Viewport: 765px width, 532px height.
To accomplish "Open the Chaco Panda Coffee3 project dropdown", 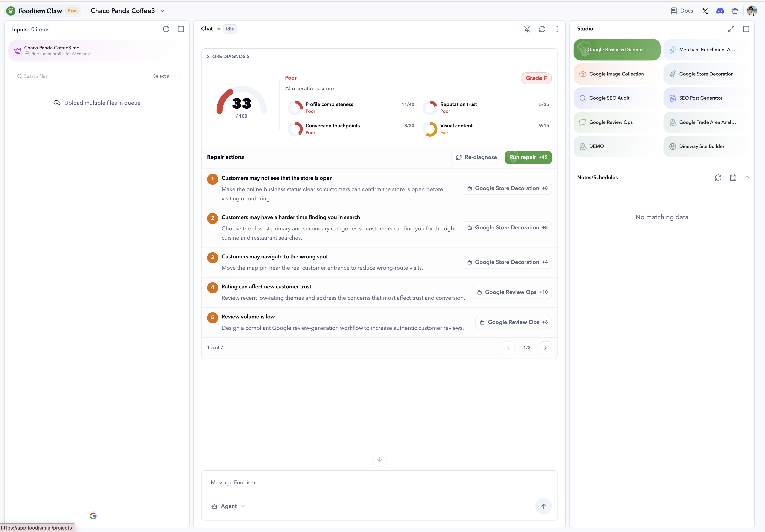I will [128, 11].
